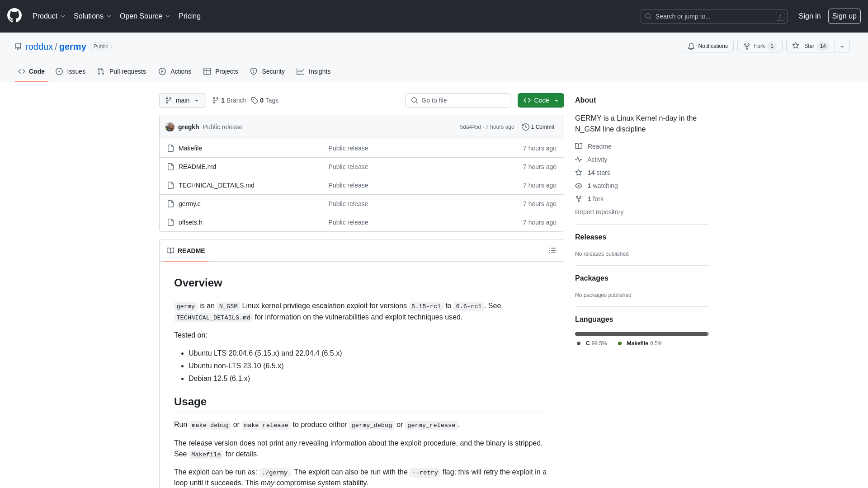Expand the Solutions menu
Image resolution: width=868 pixels, height=488 pixels.
pos(92,16)
